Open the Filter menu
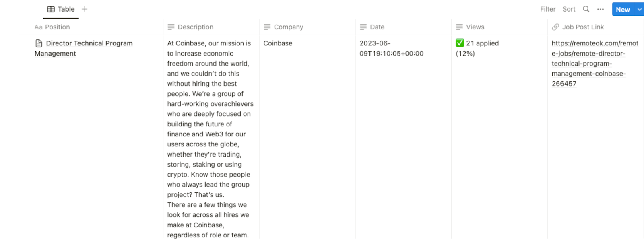This screenshot has width=644, height=239. tap(547, 9)
